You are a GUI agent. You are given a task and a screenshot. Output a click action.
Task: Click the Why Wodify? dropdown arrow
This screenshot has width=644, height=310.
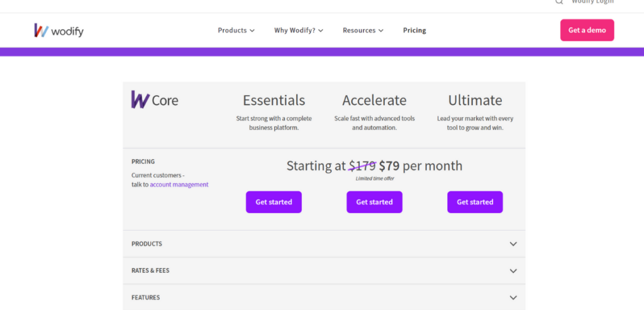[x=321, y=31]
